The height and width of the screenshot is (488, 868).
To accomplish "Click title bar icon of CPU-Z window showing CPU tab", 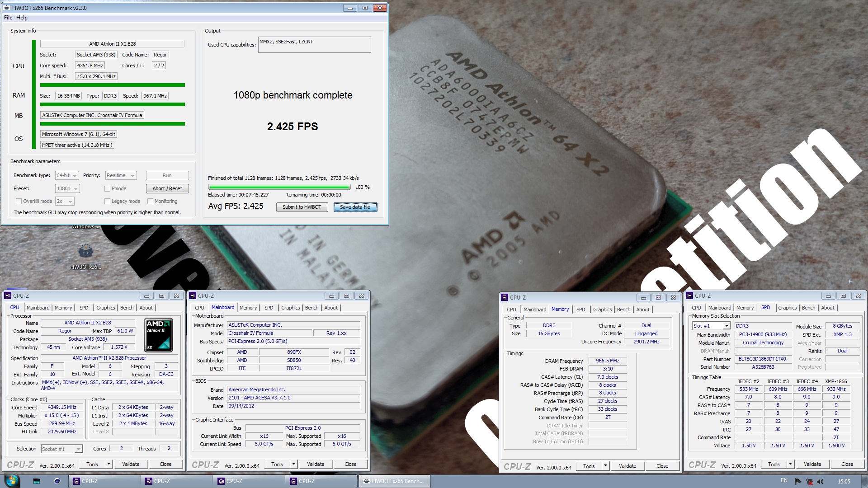I will tap(8, 296).
